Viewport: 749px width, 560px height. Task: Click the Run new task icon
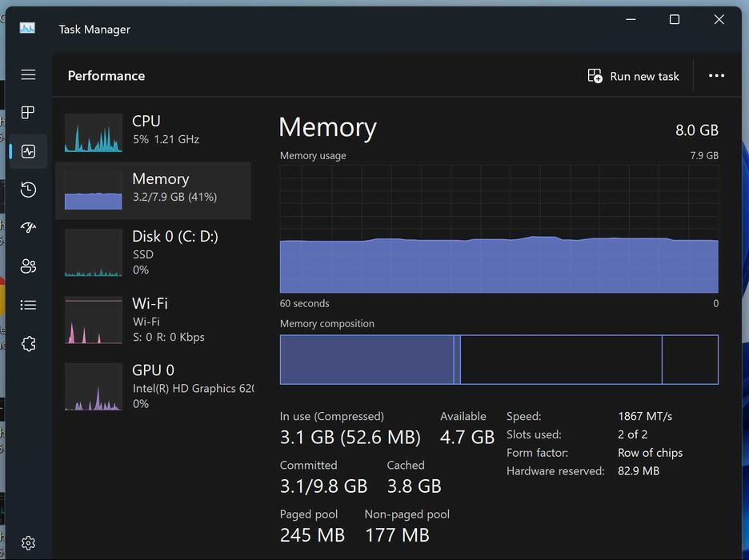pyautogui.click(x=595, y=76)
